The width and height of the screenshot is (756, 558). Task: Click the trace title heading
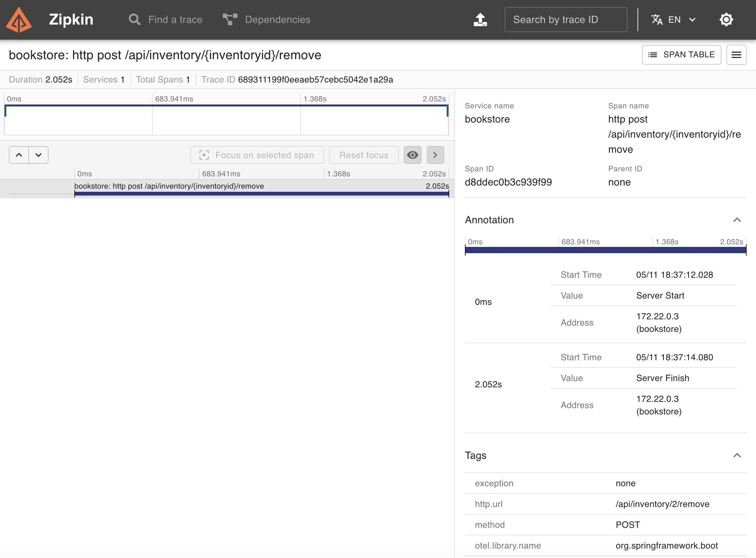[x=165, y=55]
